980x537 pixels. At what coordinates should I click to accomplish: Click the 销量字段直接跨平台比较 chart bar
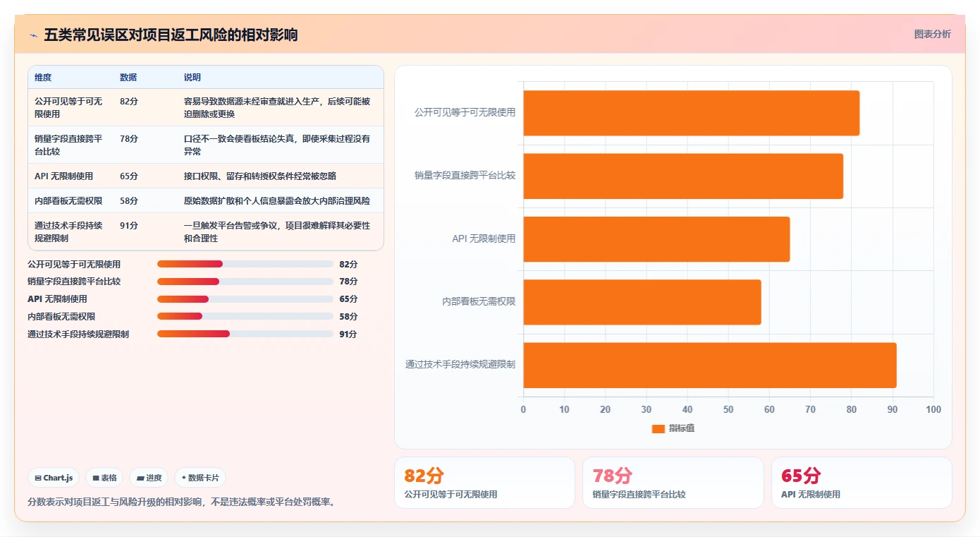[683, 176]
